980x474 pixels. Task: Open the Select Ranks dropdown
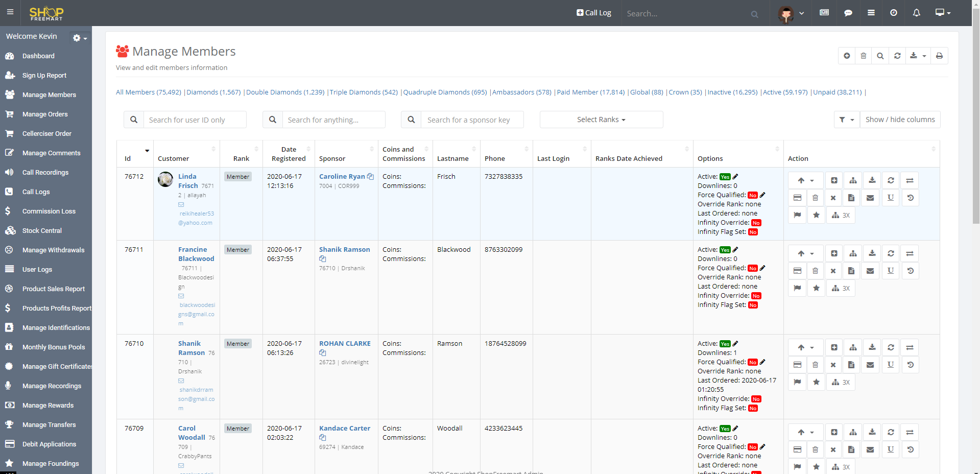click(601, 120)
